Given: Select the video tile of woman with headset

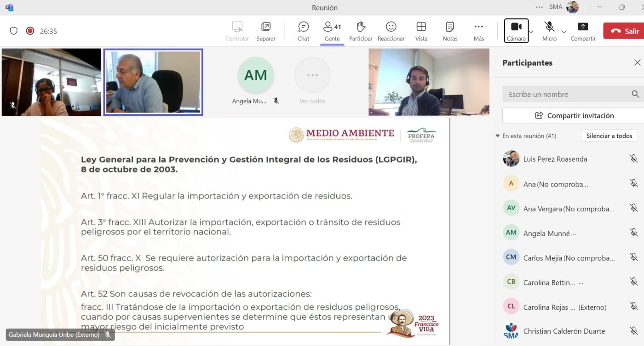Looking at the screenshot, I should point(51,82).
